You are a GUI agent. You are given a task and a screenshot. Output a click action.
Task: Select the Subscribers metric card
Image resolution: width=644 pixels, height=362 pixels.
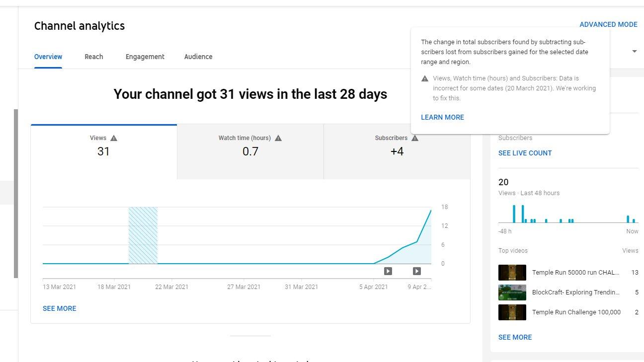click(397, 151)
